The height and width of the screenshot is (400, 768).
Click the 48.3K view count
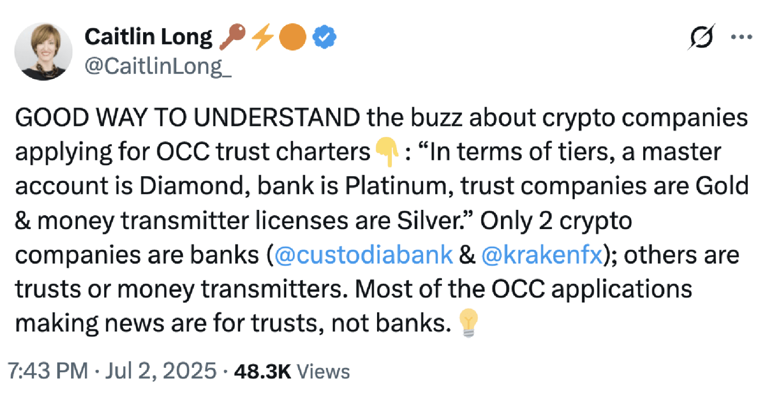point(263,371)
